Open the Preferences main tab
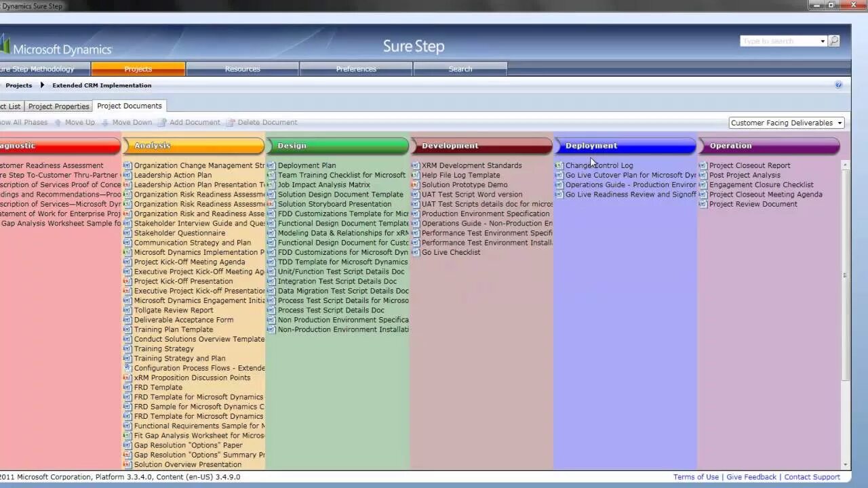This screenshot has width=868, height=488. (x=356, y=69)
